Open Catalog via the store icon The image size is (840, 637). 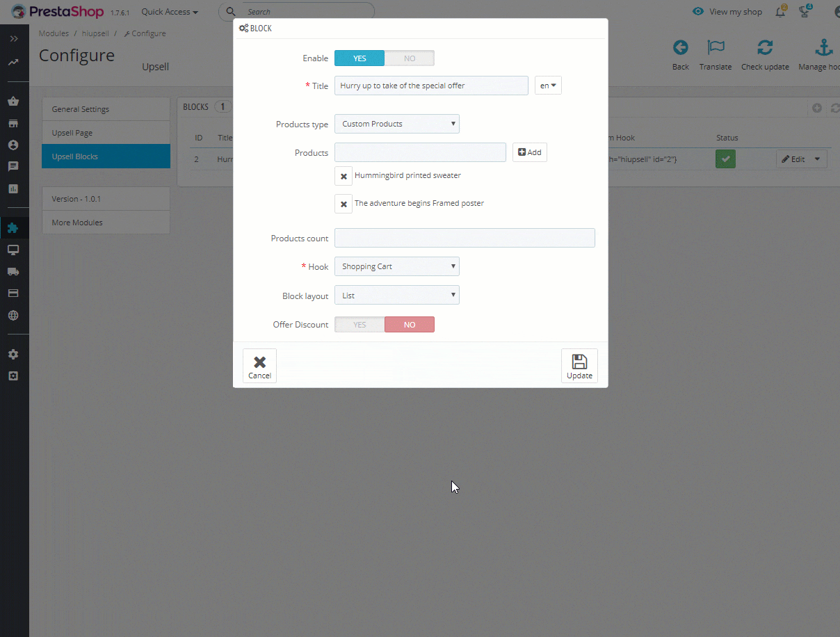13,124
